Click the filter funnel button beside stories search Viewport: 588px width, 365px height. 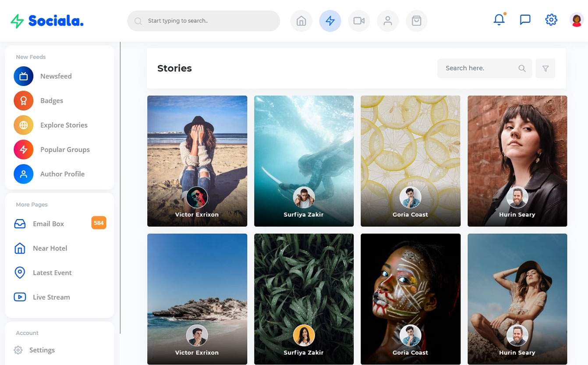[545, 68]
